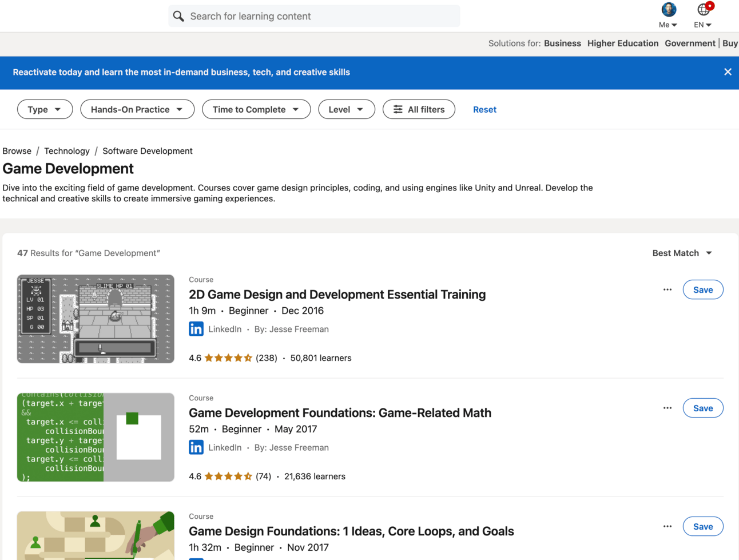The height and width of the screenshot is (560, 739).
Task: Click the reactivate today banner message
Action: click(181, 72)
